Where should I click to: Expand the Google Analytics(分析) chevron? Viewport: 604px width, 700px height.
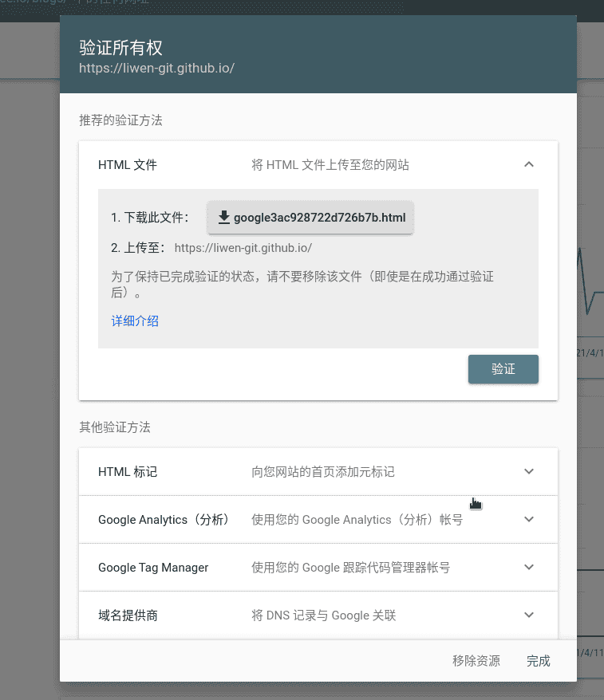click(529, 519)
